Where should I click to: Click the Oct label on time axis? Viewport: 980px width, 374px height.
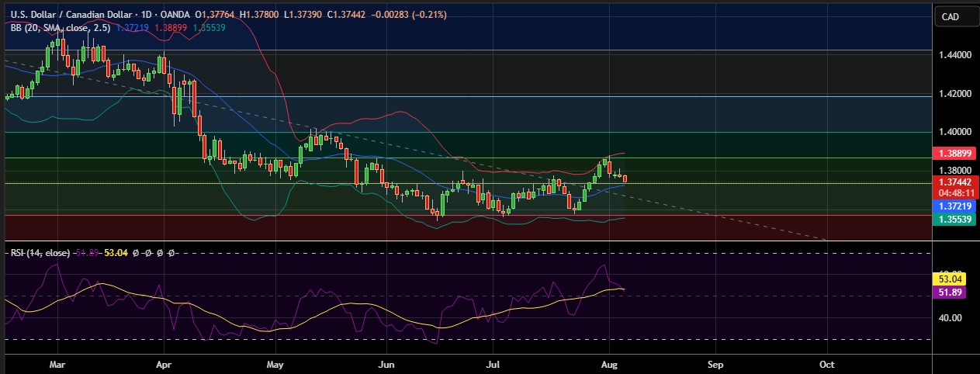[x=826, y=363]
